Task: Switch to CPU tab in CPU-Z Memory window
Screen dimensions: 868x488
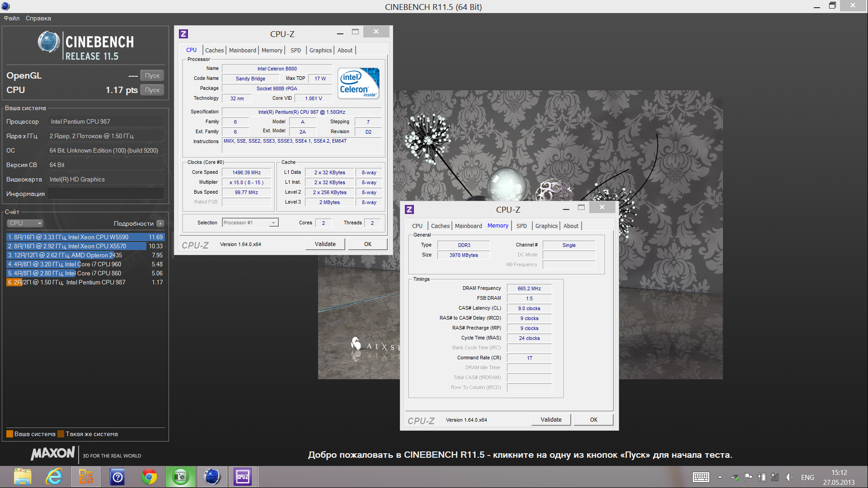Action: click(x=418, y=226)
